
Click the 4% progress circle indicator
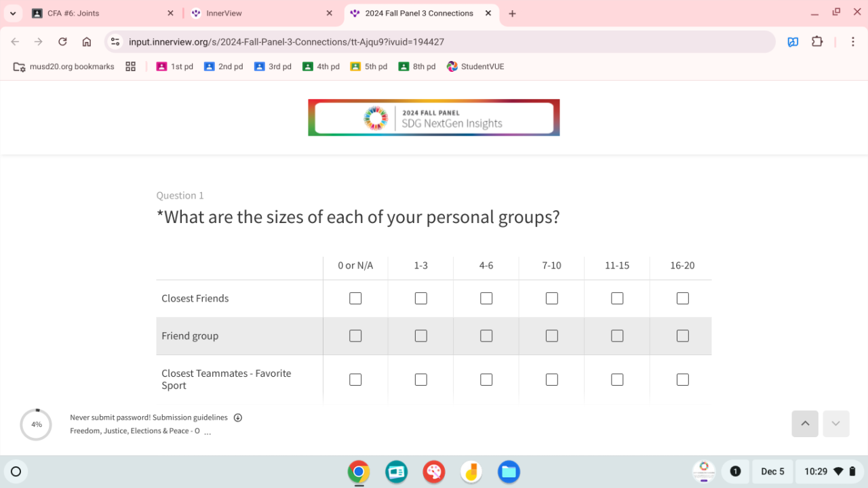(36, 425)
